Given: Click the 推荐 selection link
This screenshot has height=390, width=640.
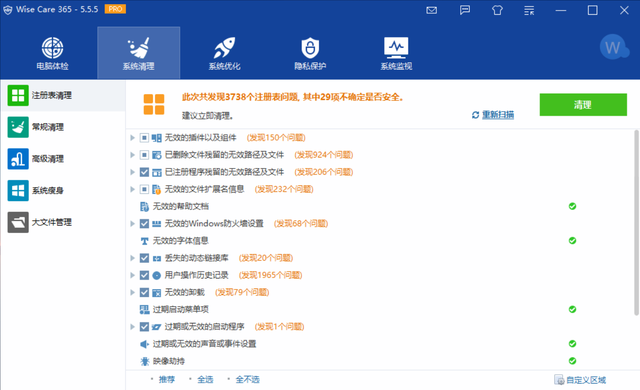Looking at the screenshot, I should pyautogui.click(x=167, y=380).
